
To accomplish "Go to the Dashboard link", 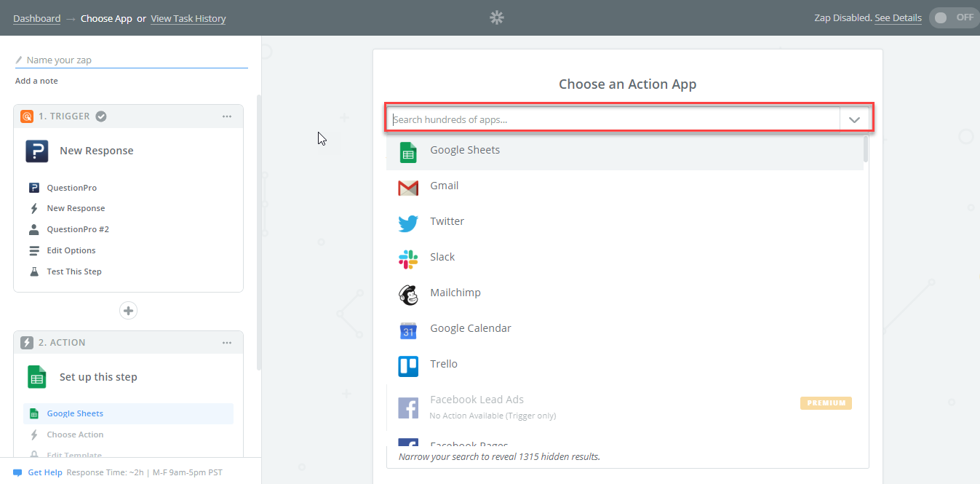I will point(36,18).
